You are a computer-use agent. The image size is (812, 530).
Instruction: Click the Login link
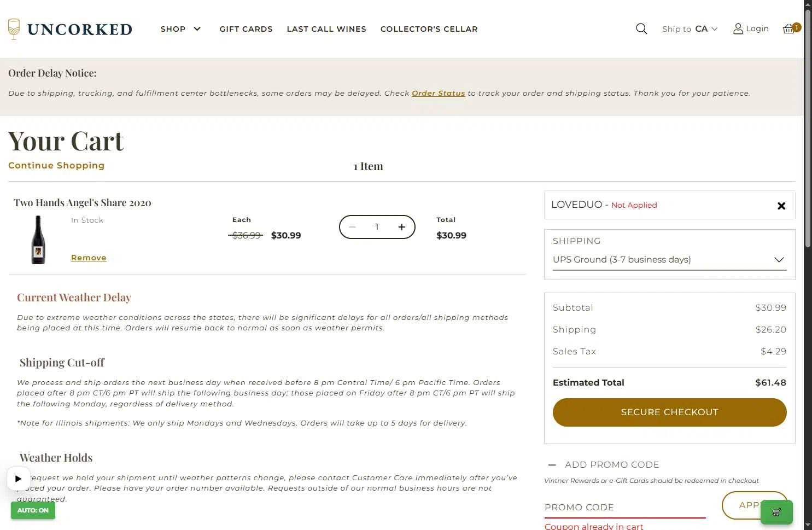click(x=751, y=29)
